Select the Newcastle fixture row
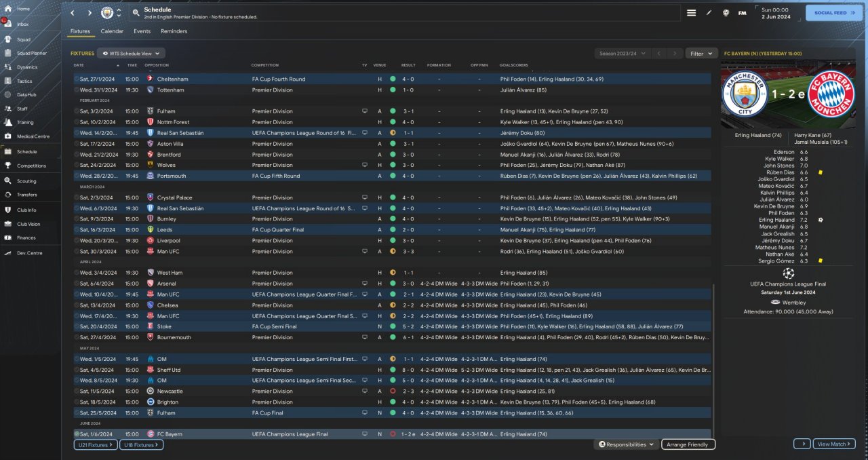The width and height of the screenshot is (868, 460). click(x=393, y=391)
